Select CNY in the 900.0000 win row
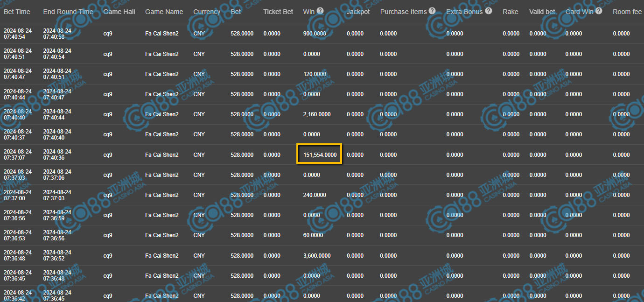The image size is (644, 302). click(x=199, y=34)
